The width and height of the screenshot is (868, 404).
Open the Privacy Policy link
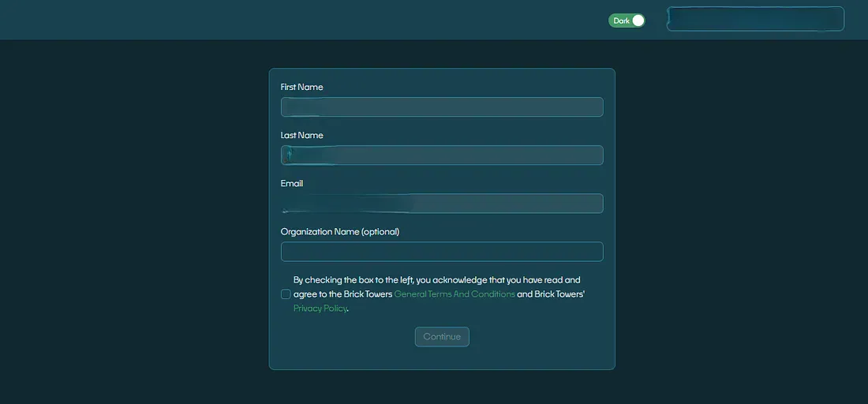click(320, 309)
